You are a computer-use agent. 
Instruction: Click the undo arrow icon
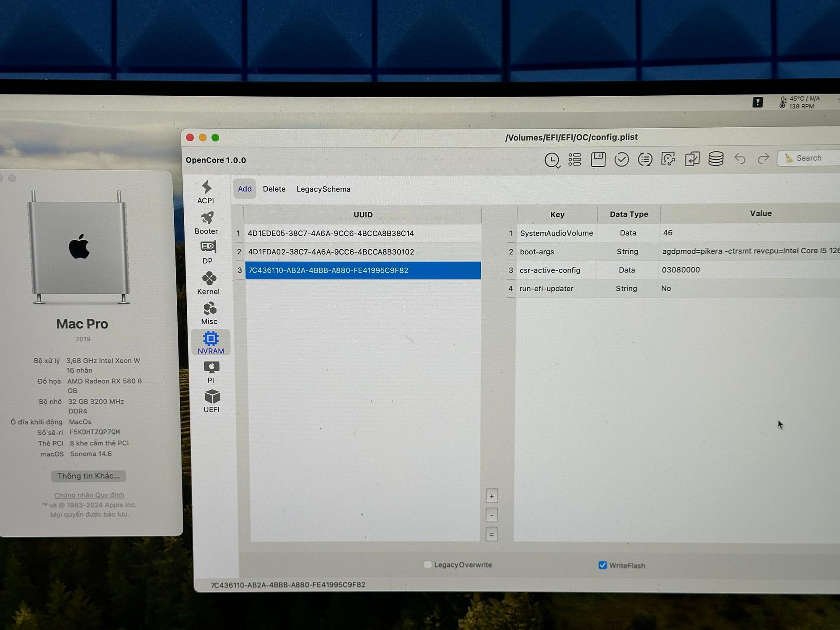740,158
